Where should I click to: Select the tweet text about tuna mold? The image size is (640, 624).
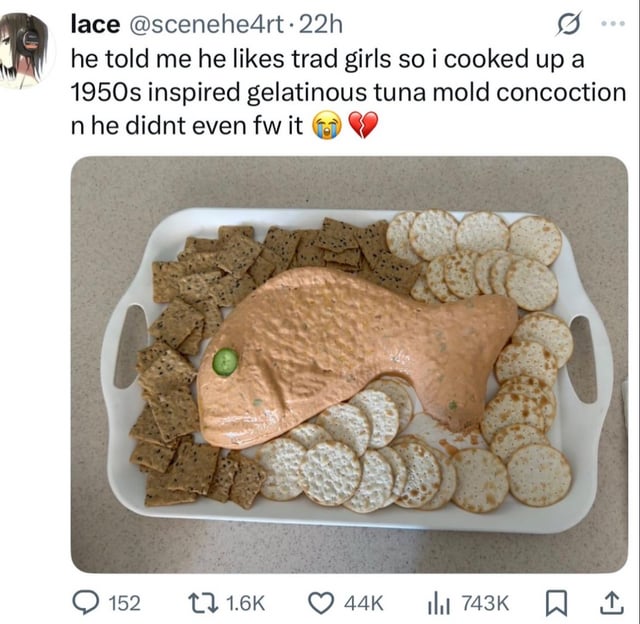[x=348, y=92]
